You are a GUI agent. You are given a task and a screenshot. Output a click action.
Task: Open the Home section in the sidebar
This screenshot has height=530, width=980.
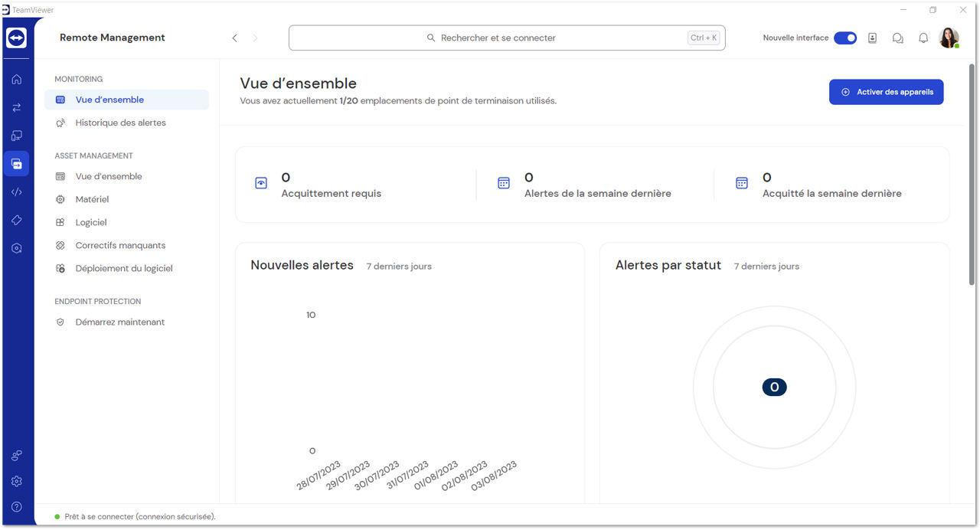pos(16,79)
